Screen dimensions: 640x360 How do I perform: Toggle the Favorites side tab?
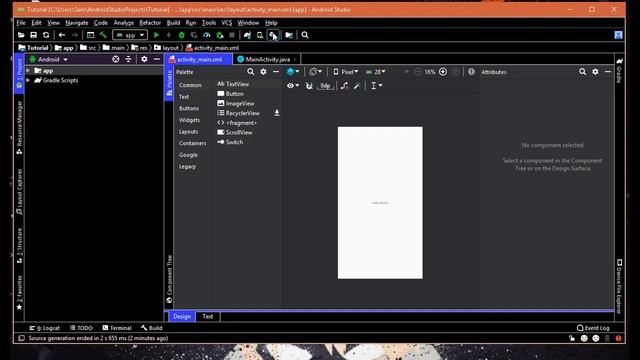[x=19, y=293]
